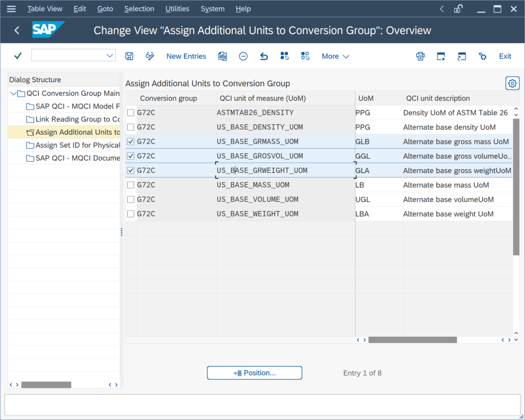Click the SAP logo
The image size is (525, 420).
click(x=48, y=30)
